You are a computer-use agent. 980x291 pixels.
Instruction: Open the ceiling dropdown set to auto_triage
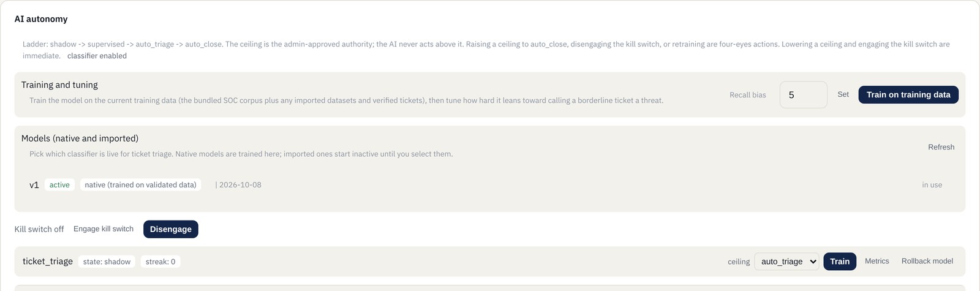click(787, 262)
